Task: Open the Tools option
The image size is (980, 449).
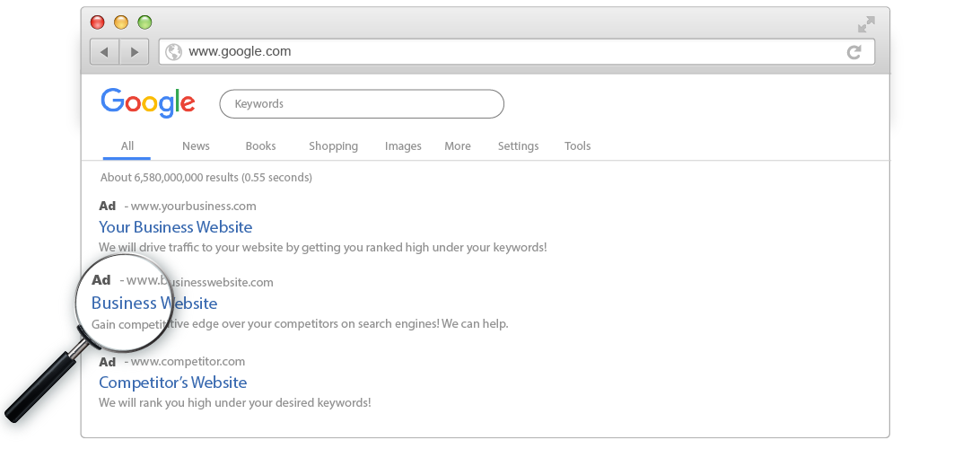Action: [578, 146]
